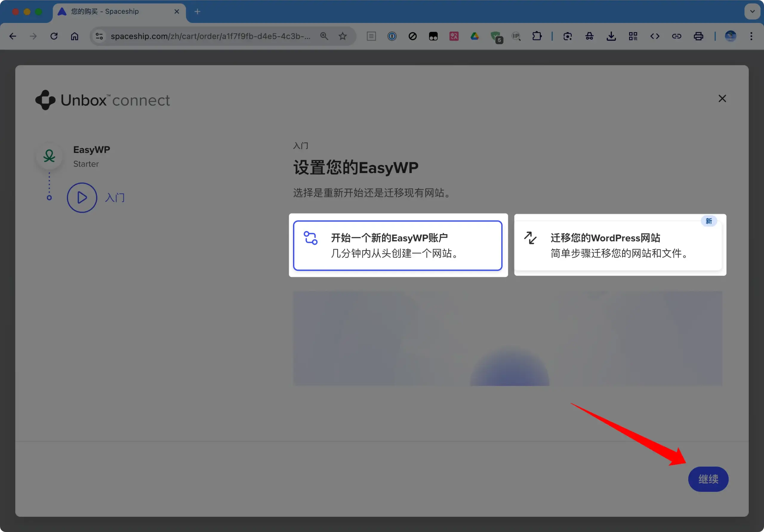764x532 pixels.
Task: Click the print toolbar icon
Action: click(698, 36)
